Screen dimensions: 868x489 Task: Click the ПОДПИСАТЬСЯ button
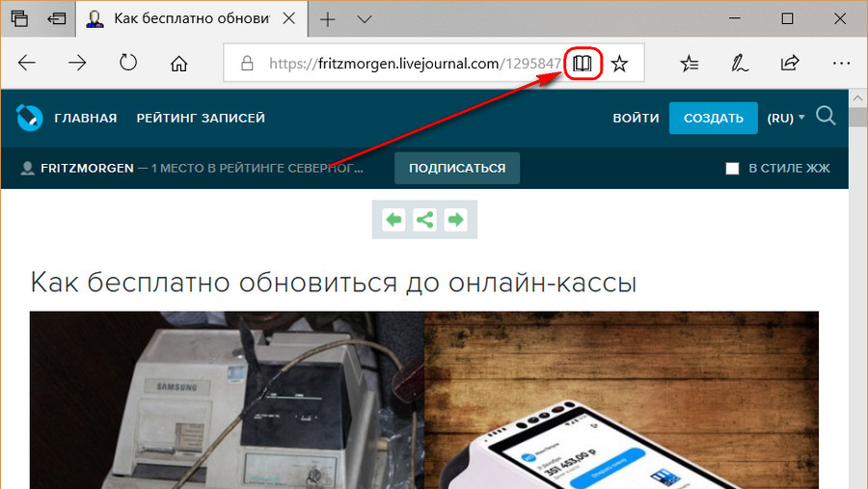point(456,168)
